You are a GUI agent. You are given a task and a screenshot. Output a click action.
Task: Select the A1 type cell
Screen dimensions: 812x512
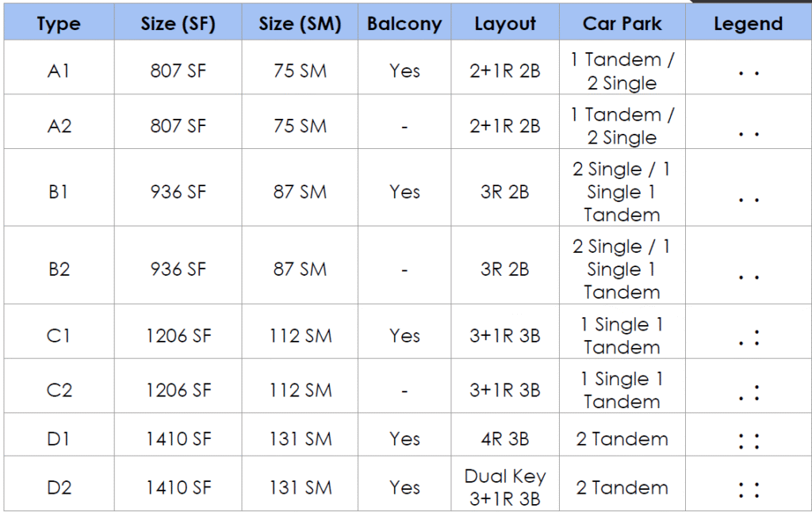(59, 71)
